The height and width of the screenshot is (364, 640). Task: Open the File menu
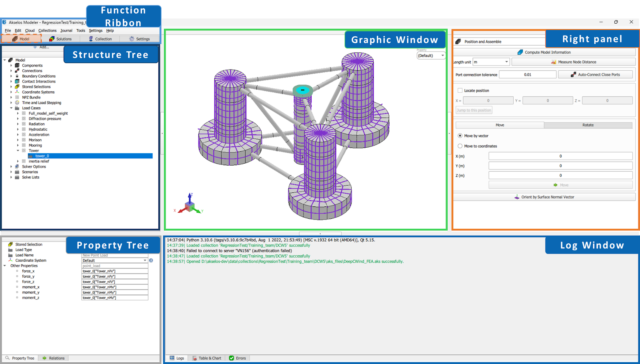(x=8, y=30)
